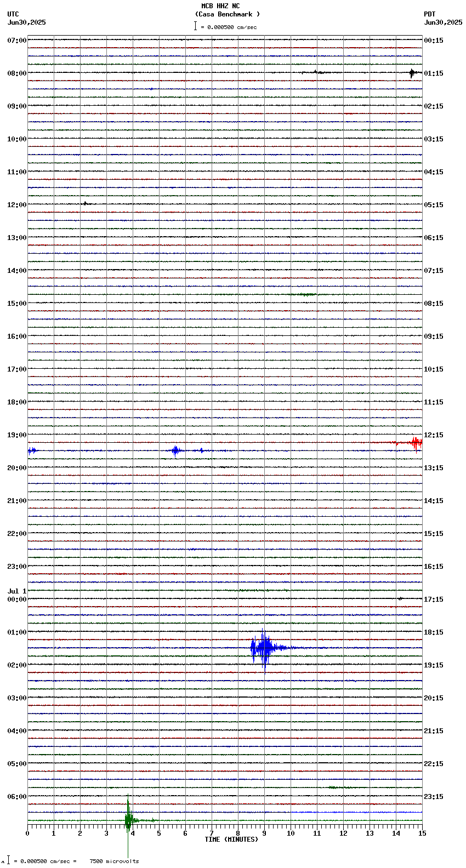Click the 23:15 PDT time label
This screenshot has width=466, height=868.
coord(434,797)
